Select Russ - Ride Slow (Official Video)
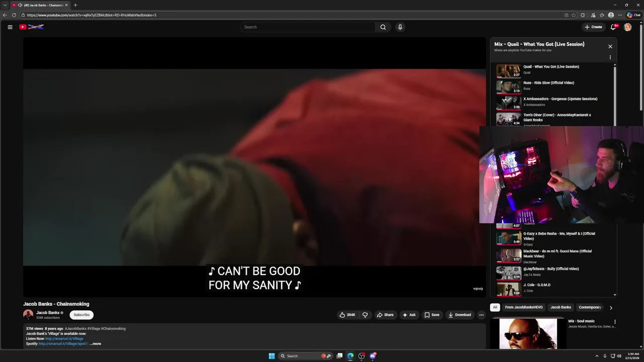This screenshot has height=362, width=644. point(548,83)
